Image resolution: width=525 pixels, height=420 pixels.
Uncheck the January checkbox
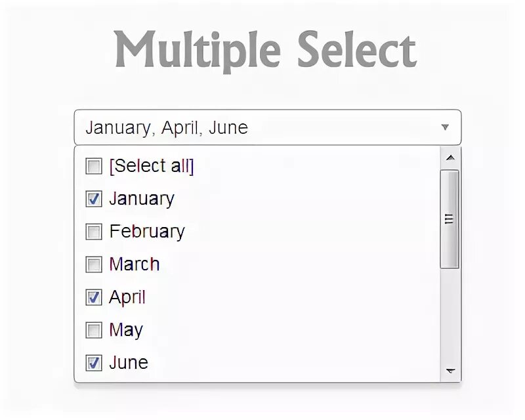pos(94,199)
